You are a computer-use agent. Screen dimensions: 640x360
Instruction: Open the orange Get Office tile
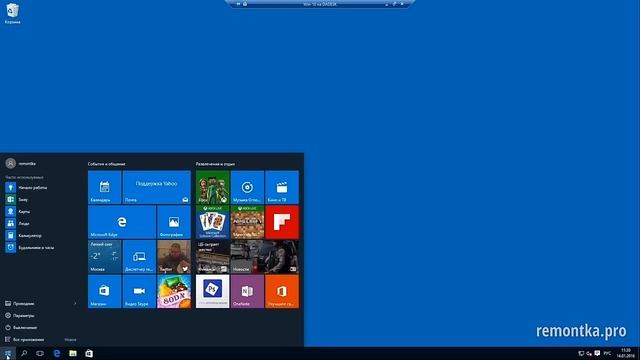(282, 291)
